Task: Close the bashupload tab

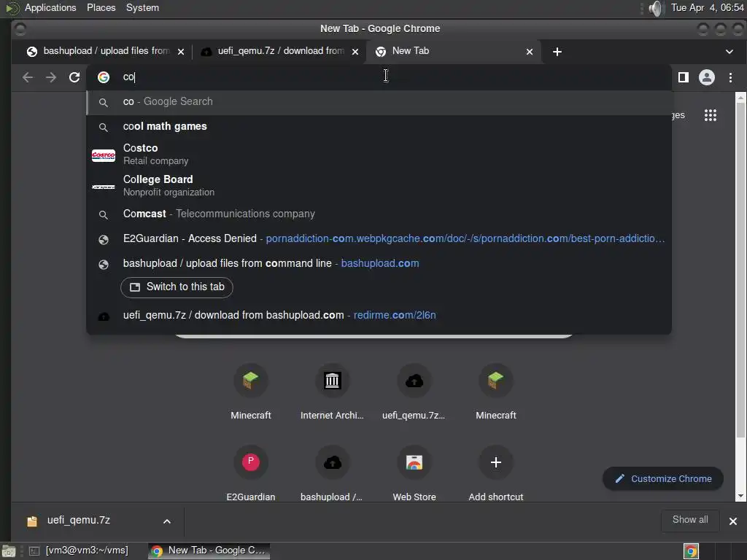Action: [181, 52]
